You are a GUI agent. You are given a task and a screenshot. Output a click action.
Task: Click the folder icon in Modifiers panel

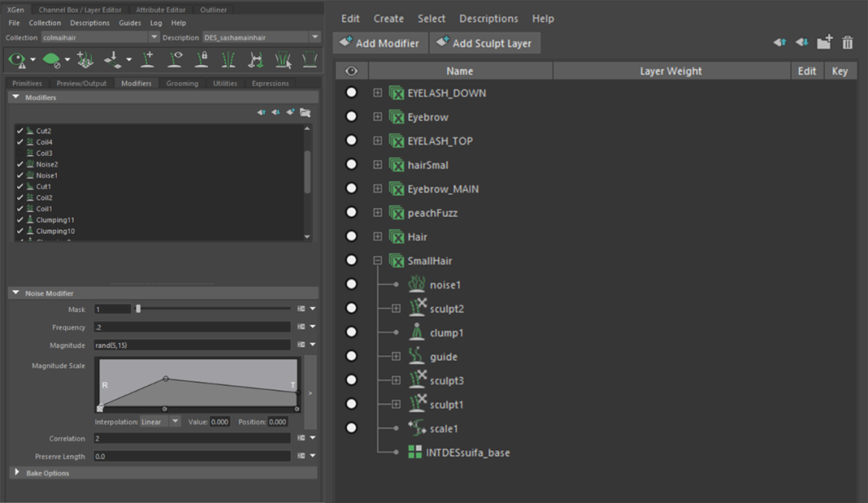[x=305, y=112]
